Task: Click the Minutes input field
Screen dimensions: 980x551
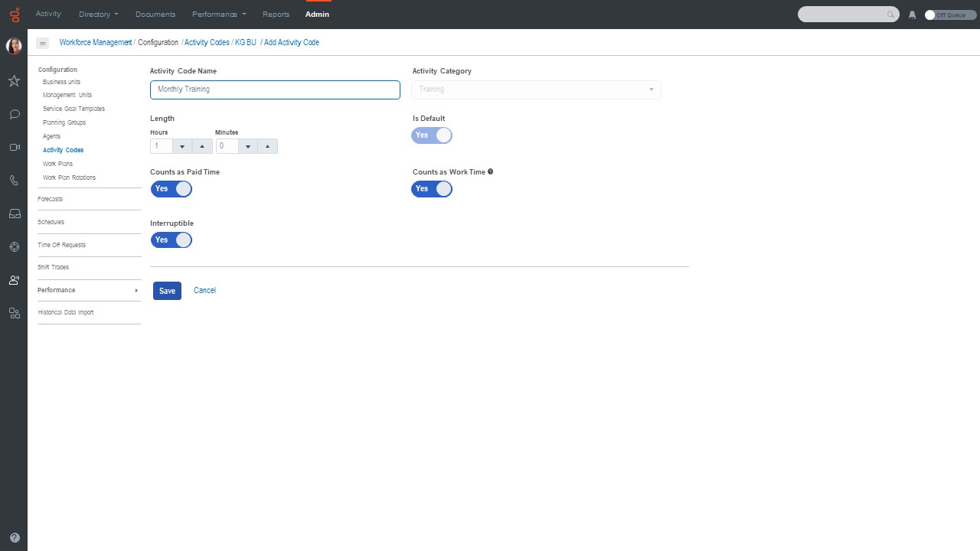Action: 227,146
